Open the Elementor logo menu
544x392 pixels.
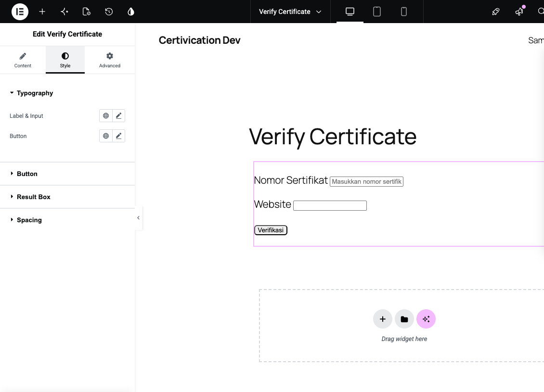coord(20,12)
